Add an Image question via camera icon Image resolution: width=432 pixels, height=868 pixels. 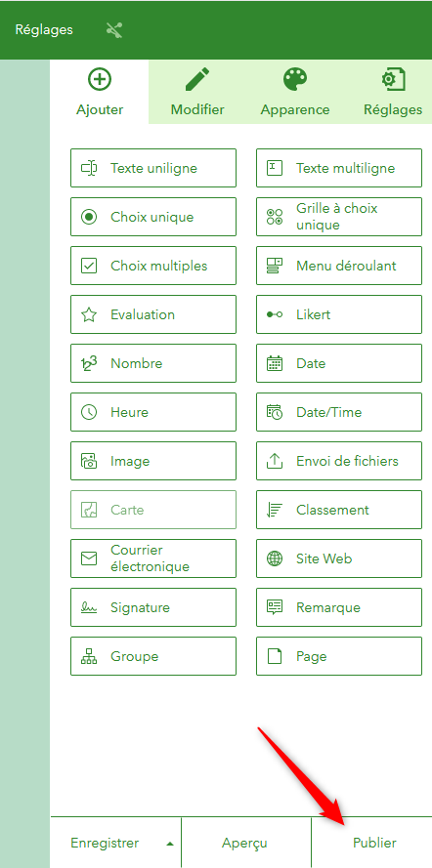pos(153,461)
